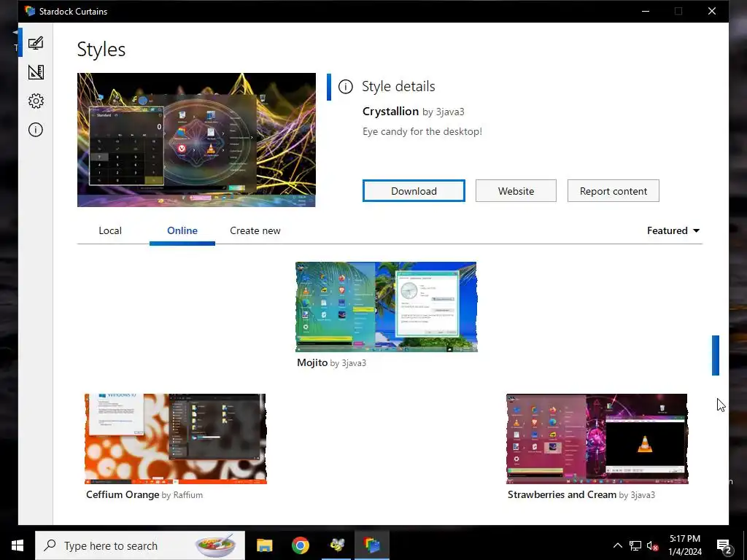Click the taskbar search box
747x560 pixels.
pos(140,545)
